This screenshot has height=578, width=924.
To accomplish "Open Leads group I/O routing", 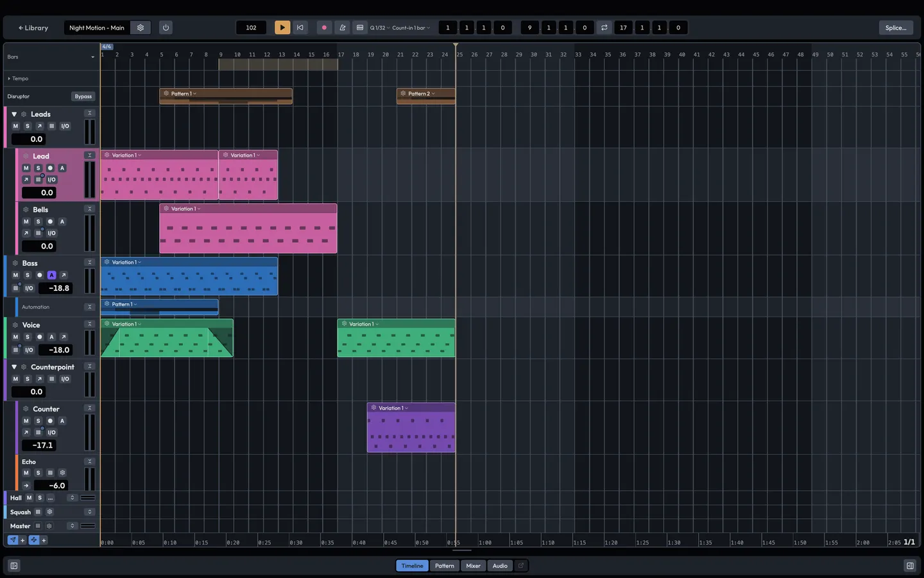I will [x=65, y=126].
